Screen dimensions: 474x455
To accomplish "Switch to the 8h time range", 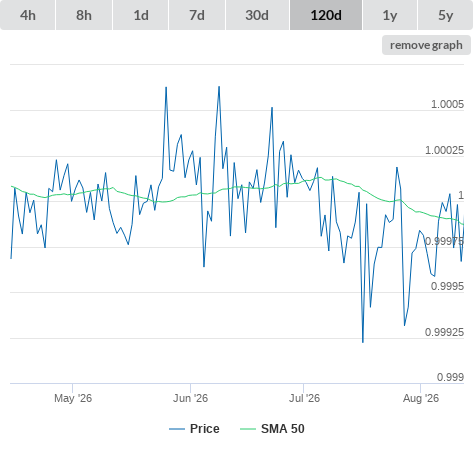I will 84,15.
